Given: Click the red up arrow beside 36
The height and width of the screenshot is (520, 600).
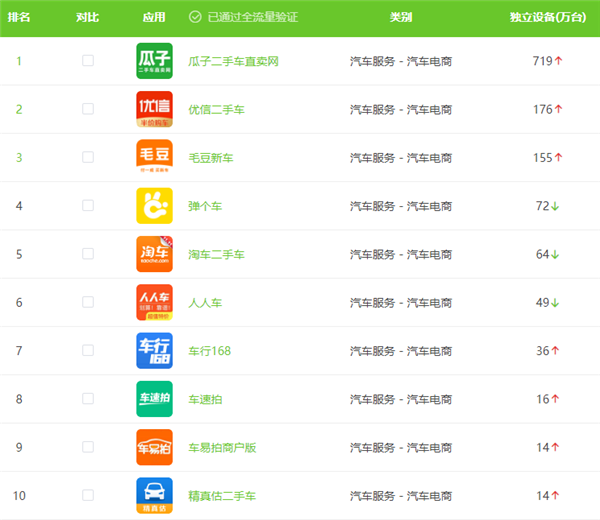Looking at the screenshot, I should pyautogui.click(x=555, y=350).
